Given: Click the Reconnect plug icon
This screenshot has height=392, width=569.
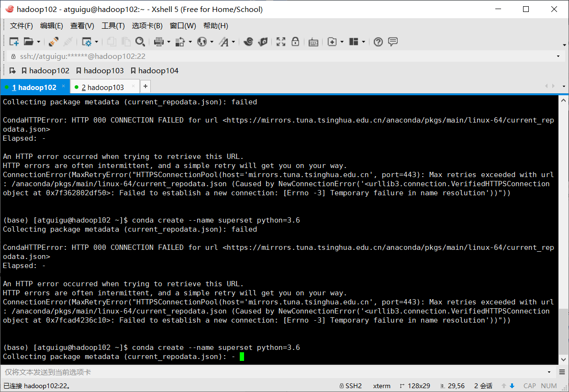Looking at the screenshot, I should (53, 42).
